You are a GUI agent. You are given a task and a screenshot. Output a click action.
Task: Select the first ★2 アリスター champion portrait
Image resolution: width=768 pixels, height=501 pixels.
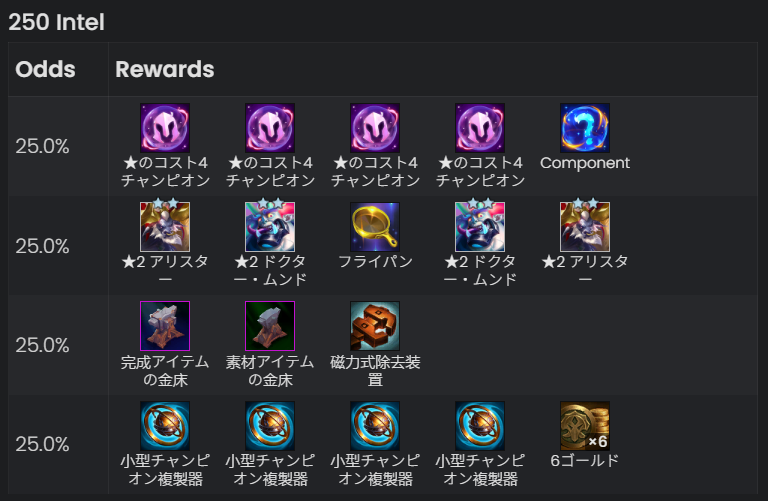[x=165, y=227]
